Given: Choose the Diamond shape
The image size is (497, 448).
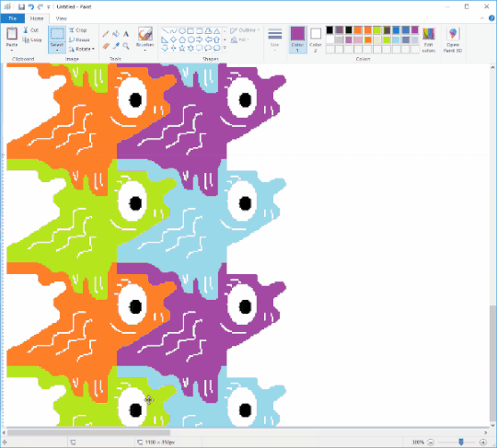Looking at the screenshot, I should (x=173, y=40).
